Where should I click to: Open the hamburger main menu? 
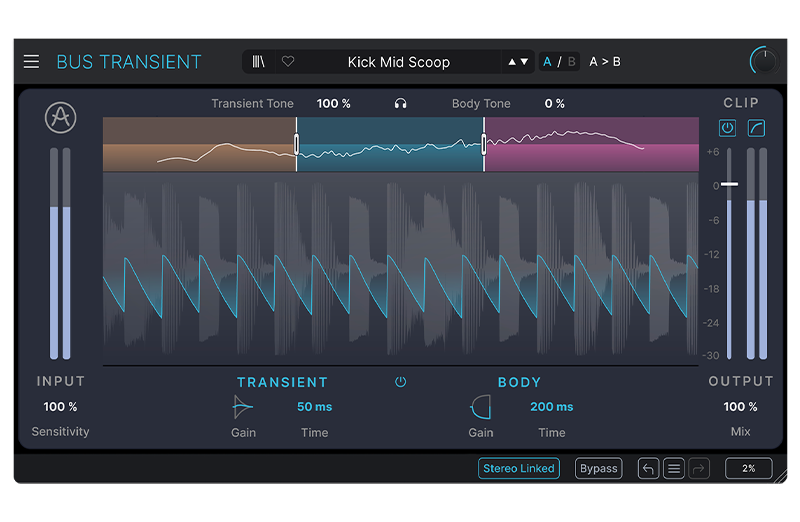point(32,62)
